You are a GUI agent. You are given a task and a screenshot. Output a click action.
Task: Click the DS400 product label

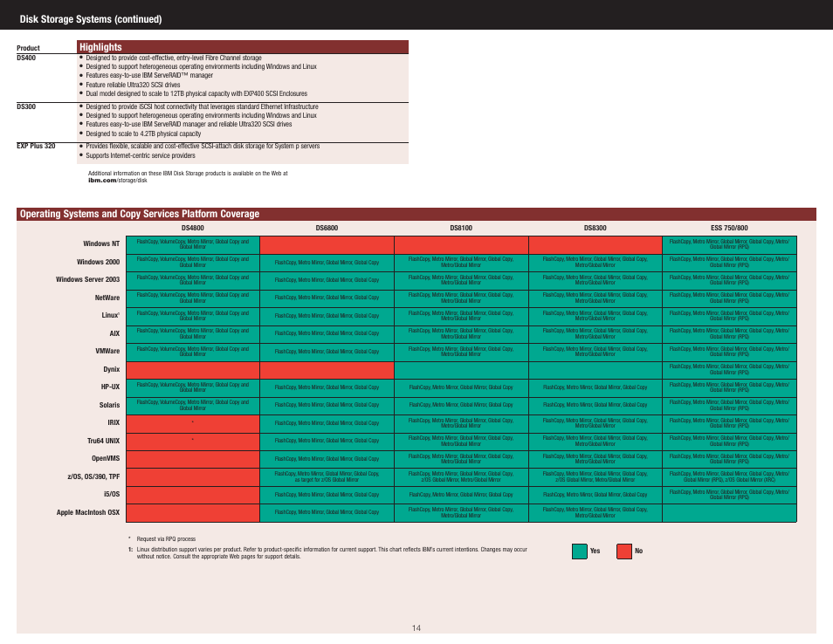26,58
